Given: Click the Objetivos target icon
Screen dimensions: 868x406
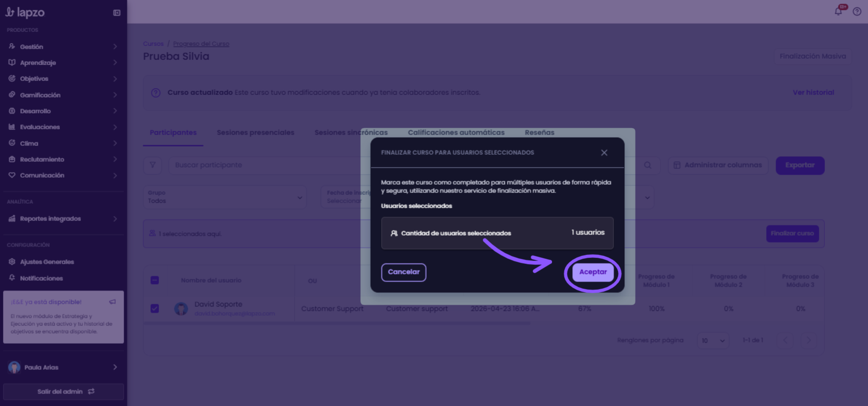Looking at the screenshot, I should pos(12,78).
